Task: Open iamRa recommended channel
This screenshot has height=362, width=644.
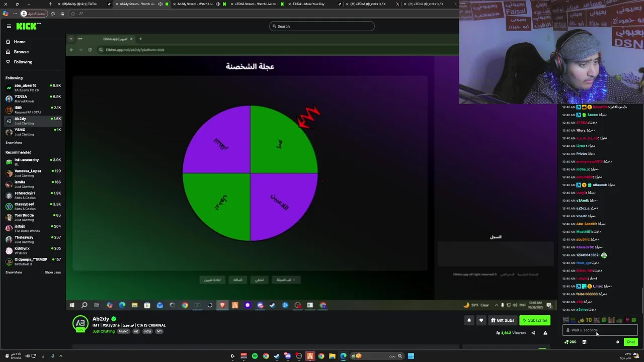Action: (x=33, y=184)
